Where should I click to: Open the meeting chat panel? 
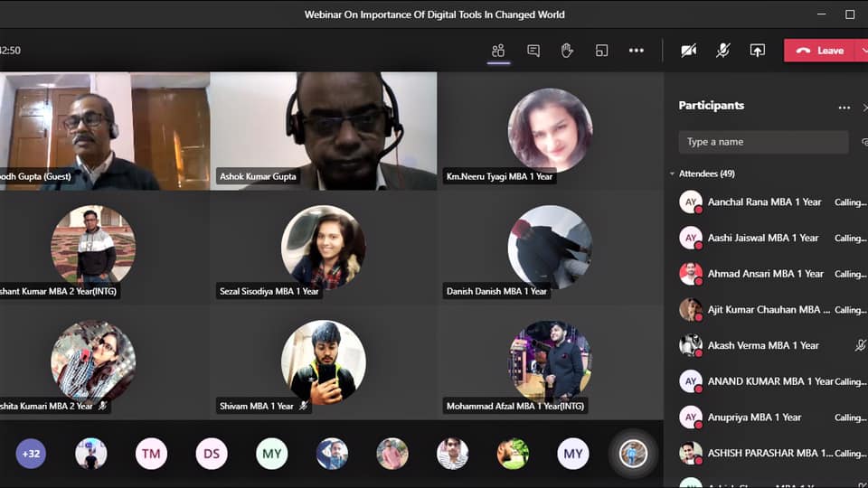533,51
